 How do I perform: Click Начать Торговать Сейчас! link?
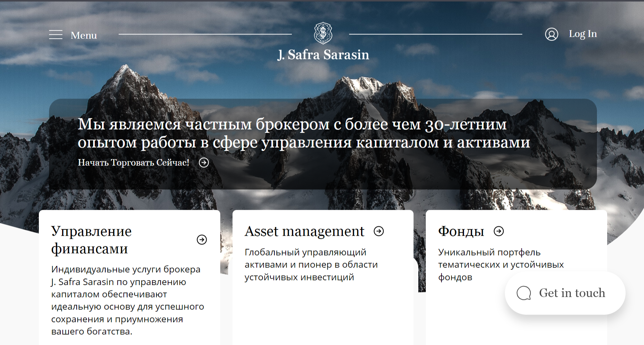pyautogui.click(x=133, y=162)
